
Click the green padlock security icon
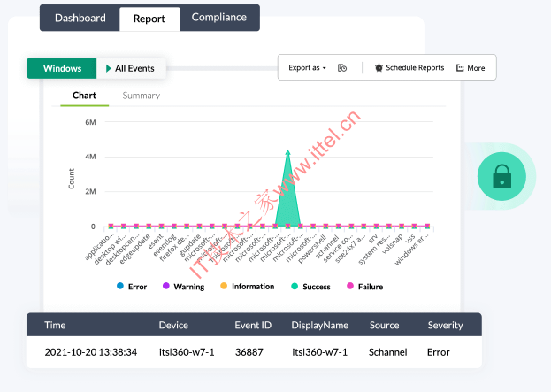pyautogui.click(x=501, y=178)
